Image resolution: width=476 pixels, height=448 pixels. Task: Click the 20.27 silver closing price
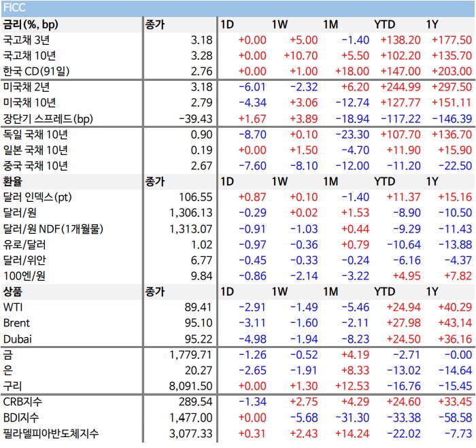coord(199,371)
